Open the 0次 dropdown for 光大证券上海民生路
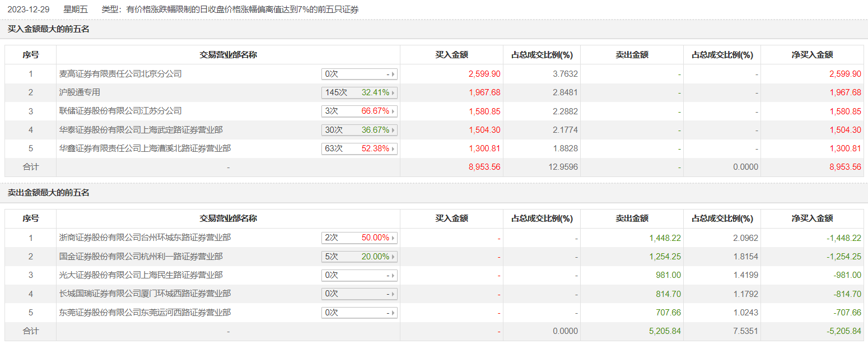868x344 pixels. pos(360,275)
